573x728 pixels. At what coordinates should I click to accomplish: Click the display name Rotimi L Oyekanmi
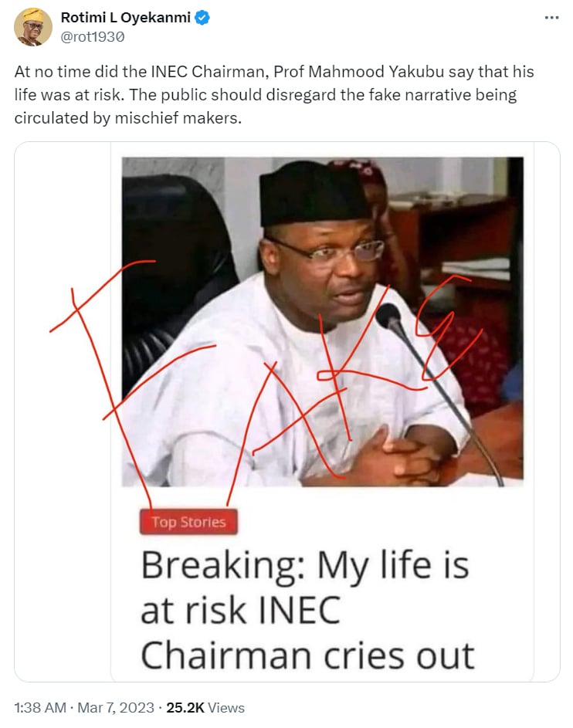coord(125,18)
